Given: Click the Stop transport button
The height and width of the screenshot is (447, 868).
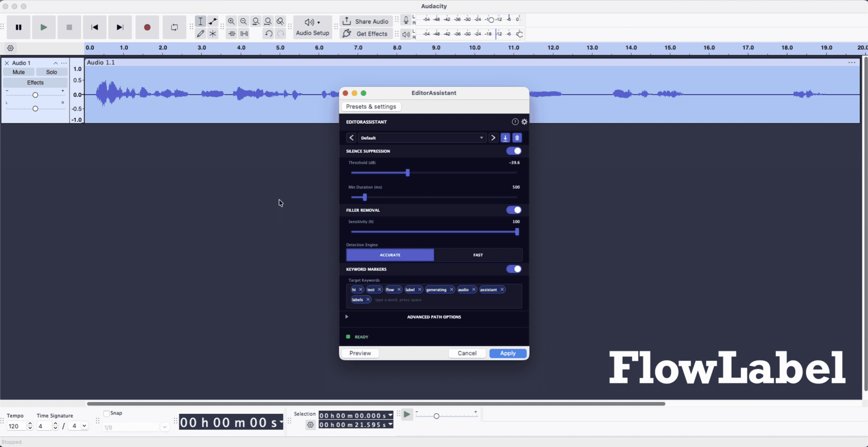Looking at the screenshot, I should [x=69, y=27].
